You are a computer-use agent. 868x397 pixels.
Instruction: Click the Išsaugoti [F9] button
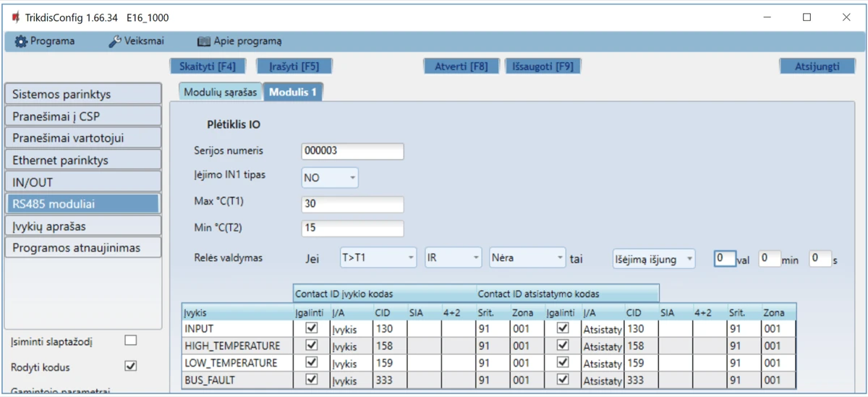(542, 67)
